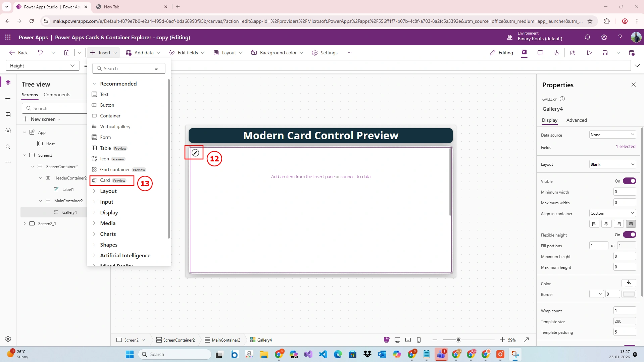Click the Back button
The height and width of the screenshot is (362, 644).
[x=19, y=53]
